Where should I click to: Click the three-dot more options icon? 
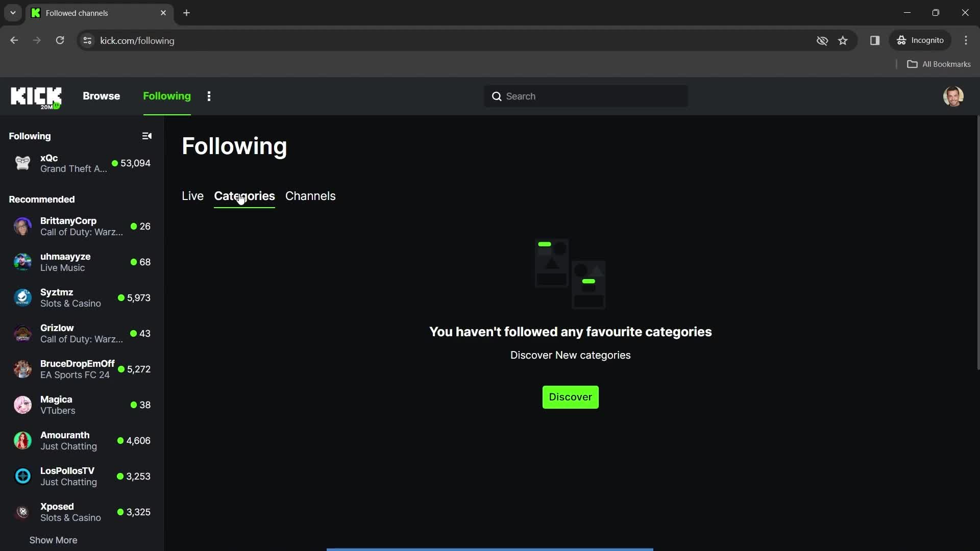tap(208, 95)
